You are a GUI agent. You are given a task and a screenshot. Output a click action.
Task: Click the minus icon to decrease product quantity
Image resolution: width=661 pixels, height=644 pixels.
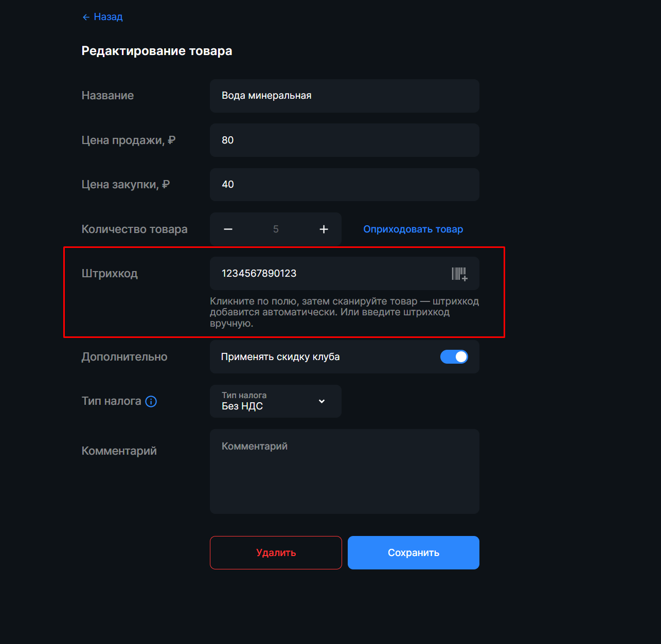click(228, 229)
